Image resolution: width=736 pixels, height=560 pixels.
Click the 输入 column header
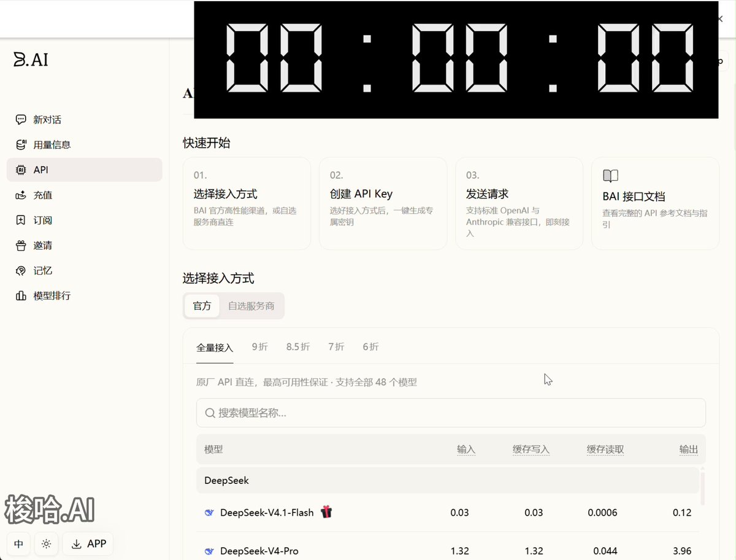pyautogui.click(x=466, y=450)
